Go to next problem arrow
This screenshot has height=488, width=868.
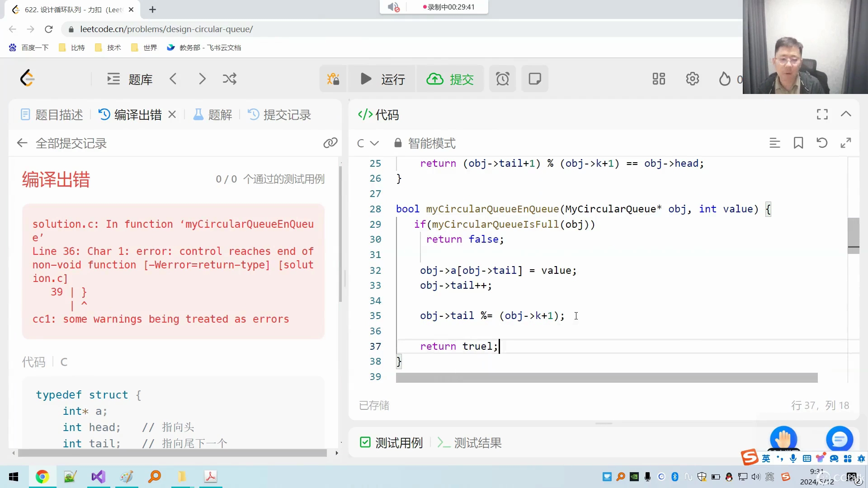tap(202, 79)
